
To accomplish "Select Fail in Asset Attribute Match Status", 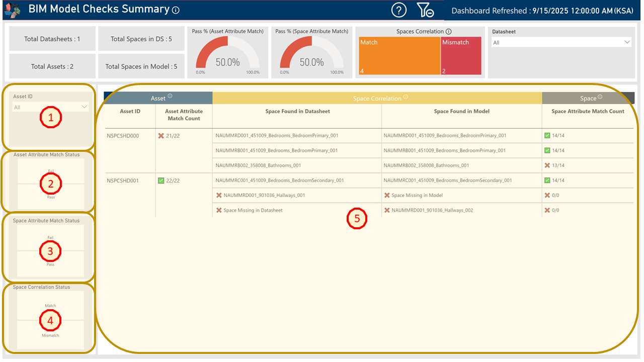I will click(51, 172).
